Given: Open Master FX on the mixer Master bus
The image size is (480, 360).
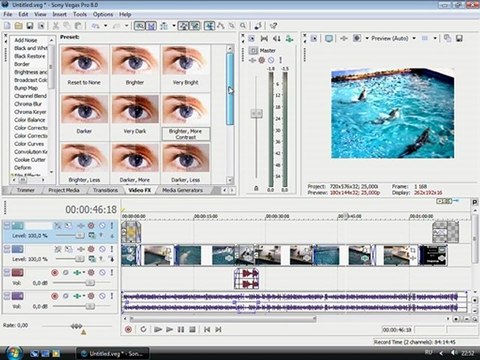Looking at the screenshot, I should pyautogui.click(x=253, y=60).
